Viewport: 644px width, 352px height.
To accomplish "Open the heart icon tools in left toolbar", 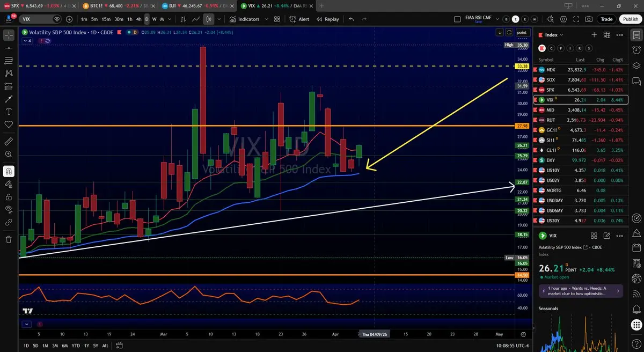I will tap(9, 124).
